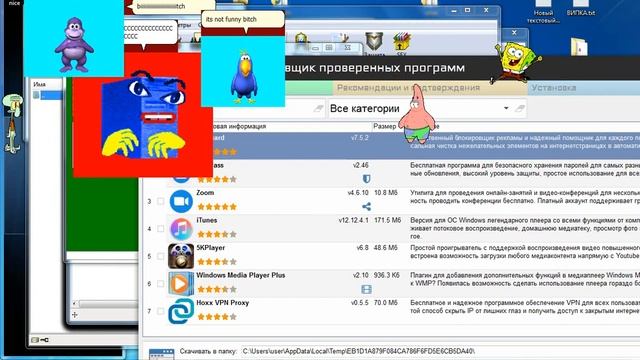The width and height of the screenshot is (640, 360).
Task: Click the Zoom star rating
Action: click(217, 207)
